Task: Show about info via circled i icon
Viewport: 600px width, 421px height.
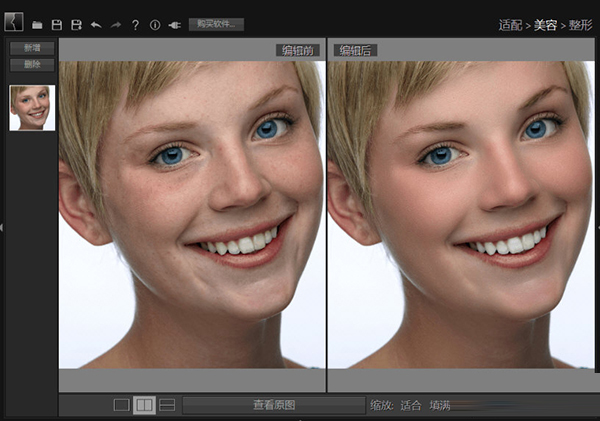Action: coord(154,24)
